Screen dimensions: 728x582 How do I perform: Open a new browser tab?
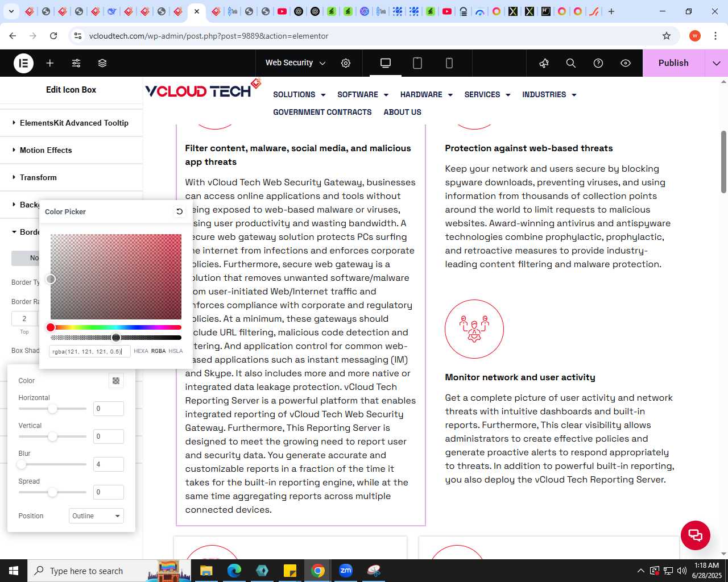[x=611, y=11]
